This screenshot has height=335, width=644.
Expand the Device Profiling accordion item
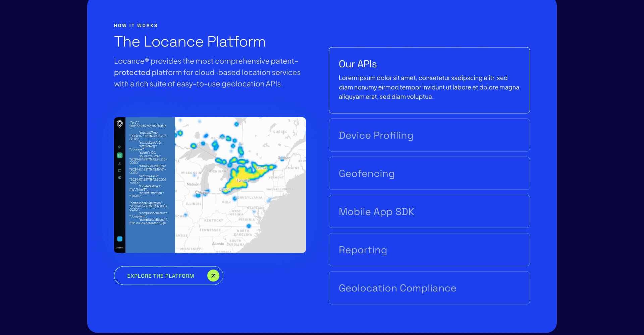click(x=429, y=135)
